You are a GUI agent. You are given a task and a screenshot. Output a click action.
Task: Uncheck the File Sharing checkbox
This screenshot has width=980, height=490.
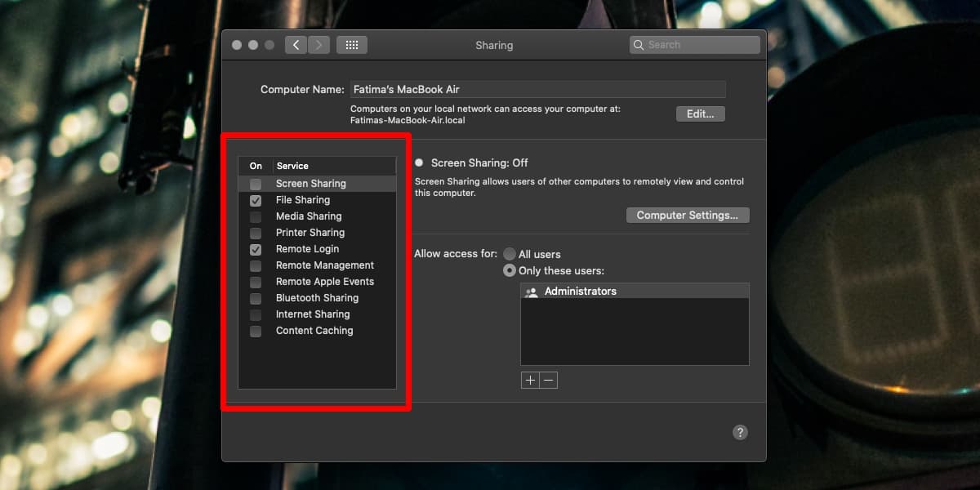point(256,200)
